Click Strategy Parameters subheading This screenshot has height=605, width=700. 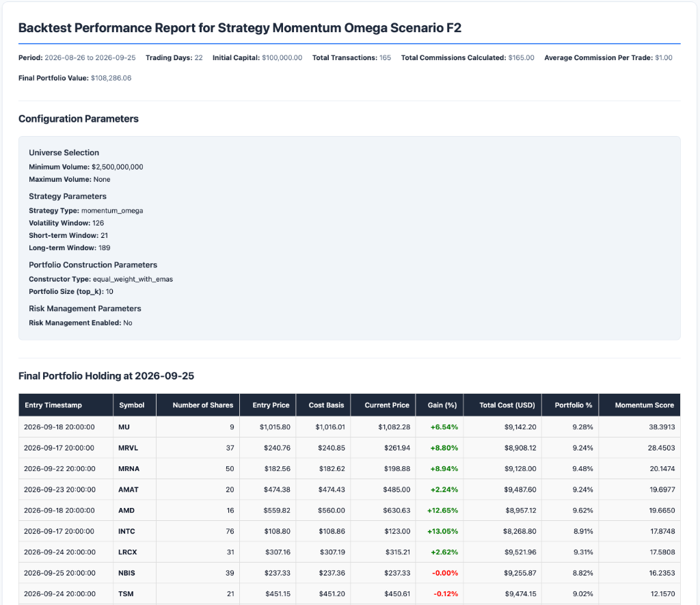click(68, 196)
